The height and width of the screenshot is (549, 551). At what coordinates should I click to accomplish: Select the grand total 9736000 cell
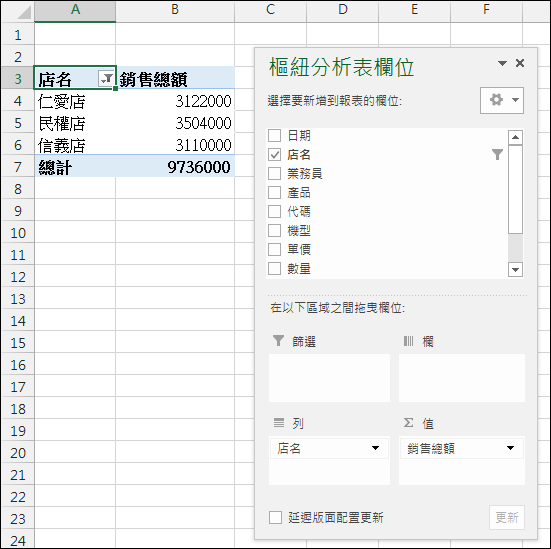175,167
